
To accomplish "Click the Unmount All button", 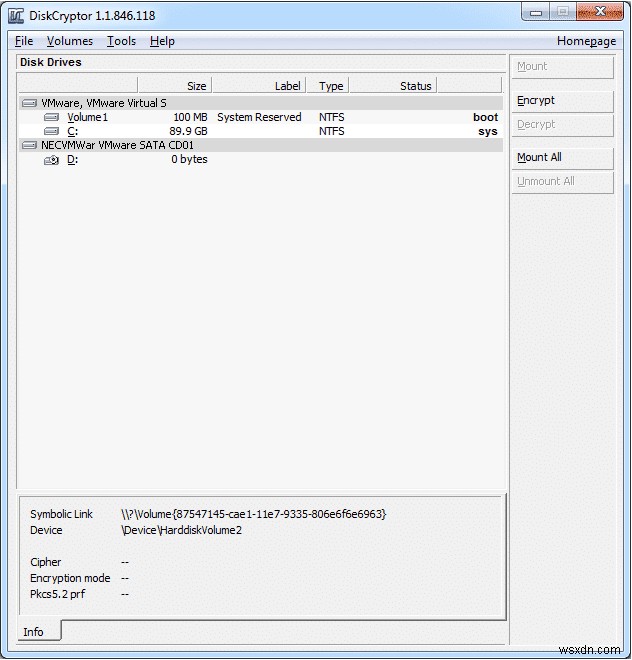I will point(563,181).
